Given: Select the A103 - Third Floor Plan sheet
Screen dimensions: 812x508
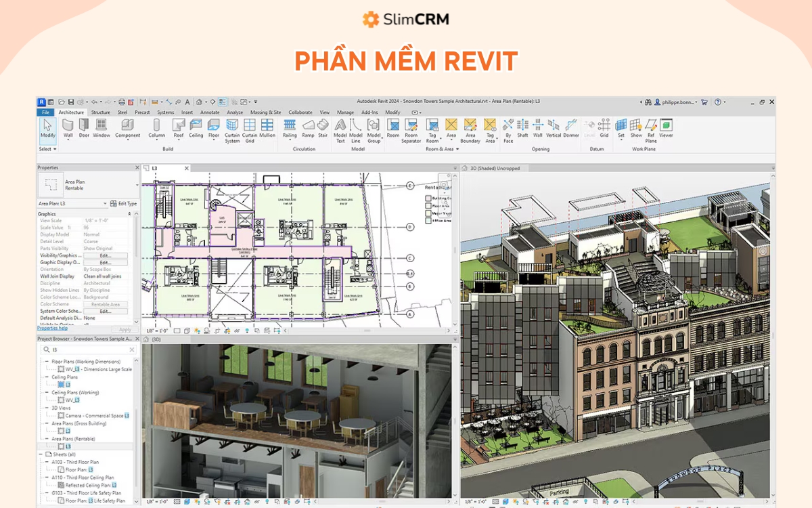Looking at the screenshot, I should [x=75, y=462].
